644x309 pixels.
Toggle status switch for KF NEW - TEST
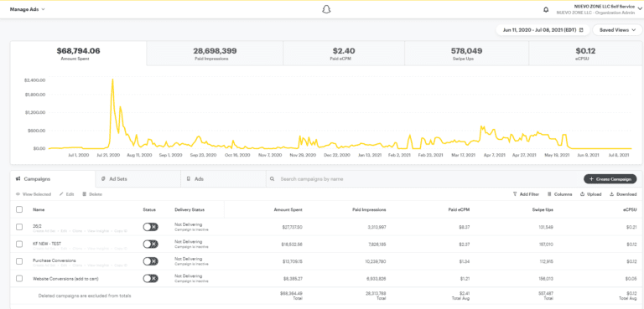click(x=150, y=244)
